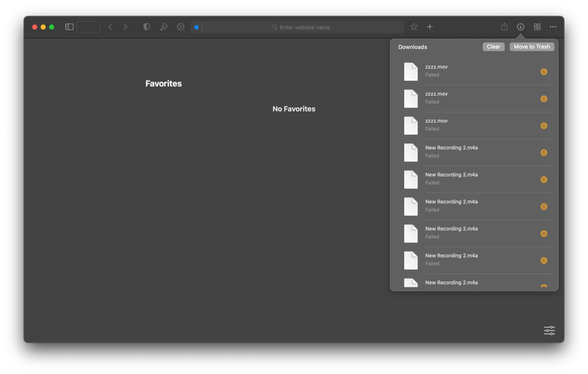Focus the Enter website name address field
The width and height of the screenshot is (588, 374).
pyautogui.click(x=304, y=28)
